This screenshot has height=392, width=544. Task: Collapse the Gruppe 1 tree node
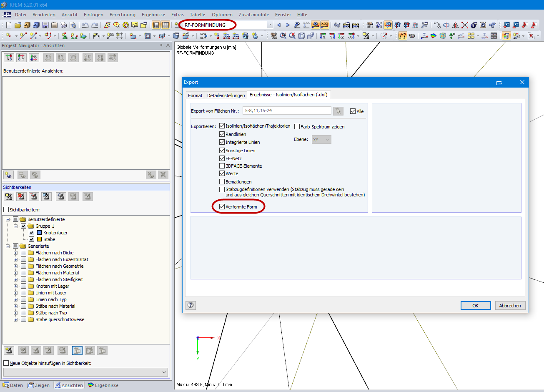point(16,226)
